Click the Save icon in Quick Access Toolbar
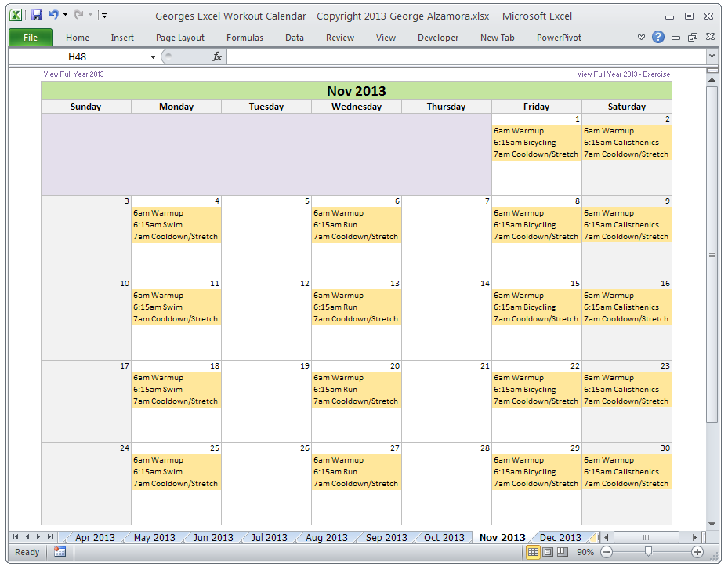728x570 pixels. [x=37, y=15]
